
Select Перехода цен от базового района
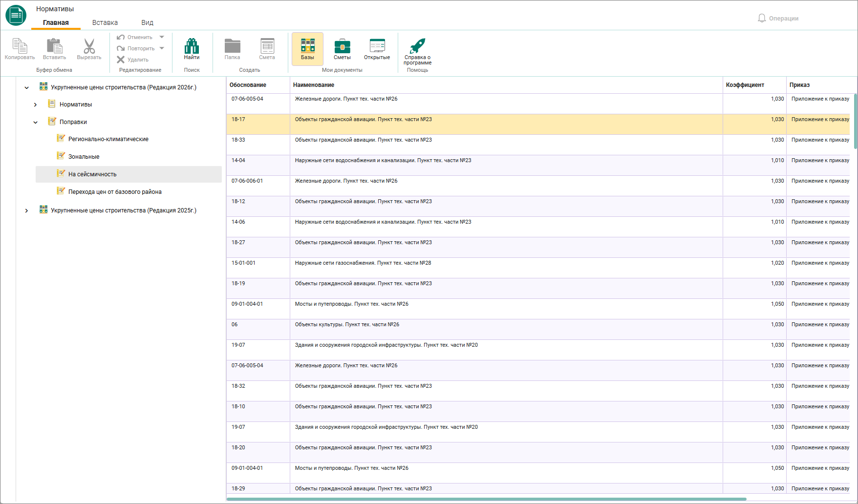click(115, 192)
